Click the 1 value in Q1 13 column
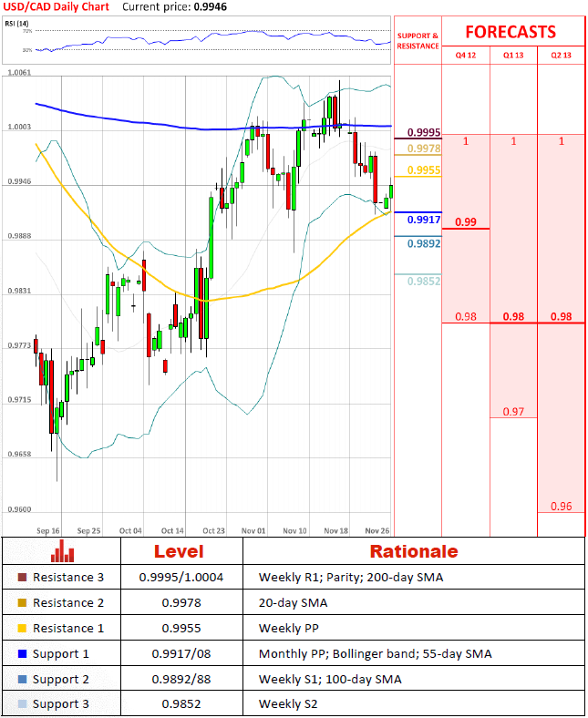Screen dimensions: 588x718 tap(513, 141)
